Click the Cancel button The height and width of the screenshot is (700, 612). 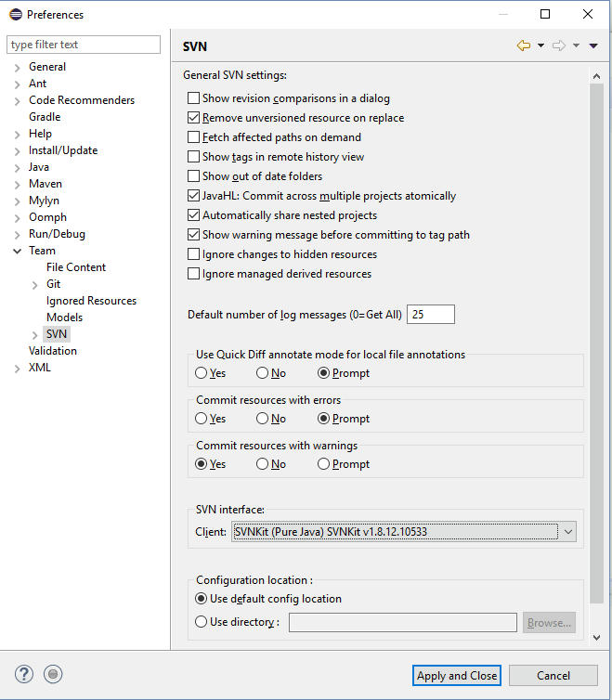tap(553, 676)
